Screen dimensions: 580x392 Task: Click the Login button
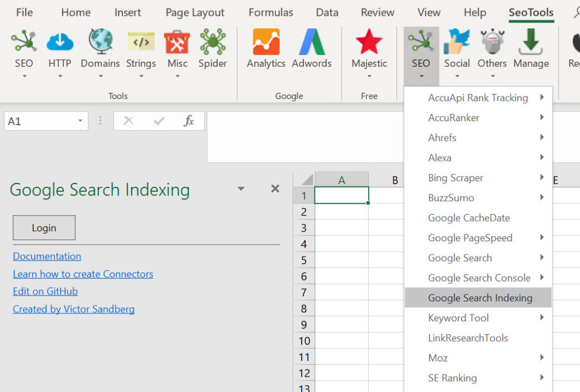(x=44, y=227)
